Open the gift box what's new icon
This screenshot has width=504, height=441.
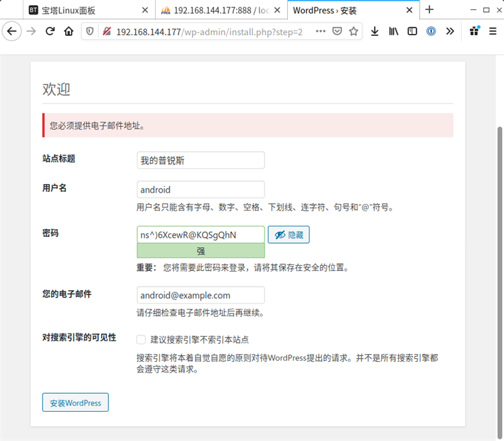point(475,31)
